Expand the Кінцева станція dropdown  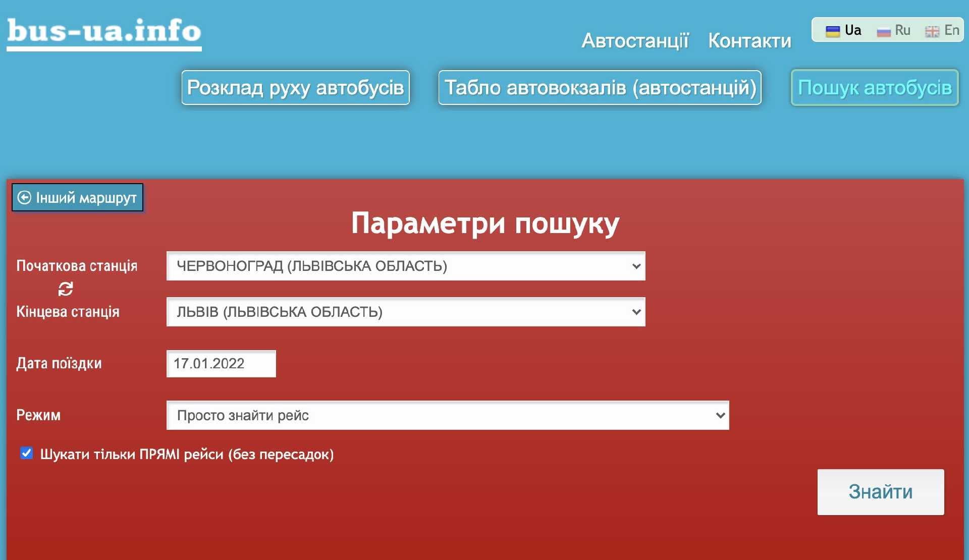point(405,312)
